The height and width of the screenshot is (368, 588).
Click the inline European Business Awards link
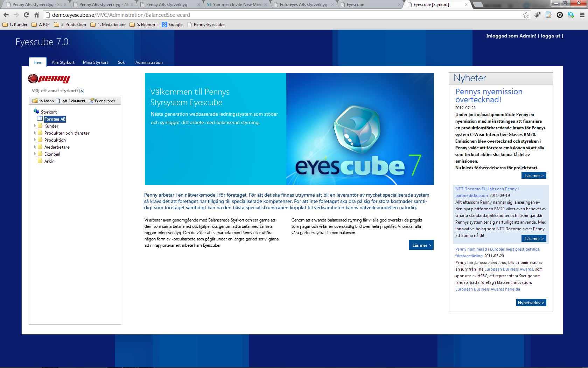click(509, 269)
